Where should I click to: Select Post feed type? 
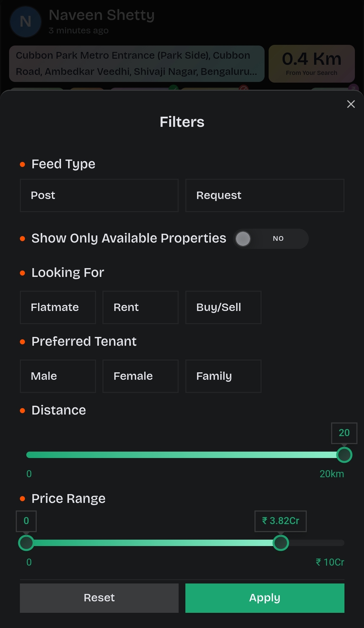pyautogui.click(x=99, y=195)
